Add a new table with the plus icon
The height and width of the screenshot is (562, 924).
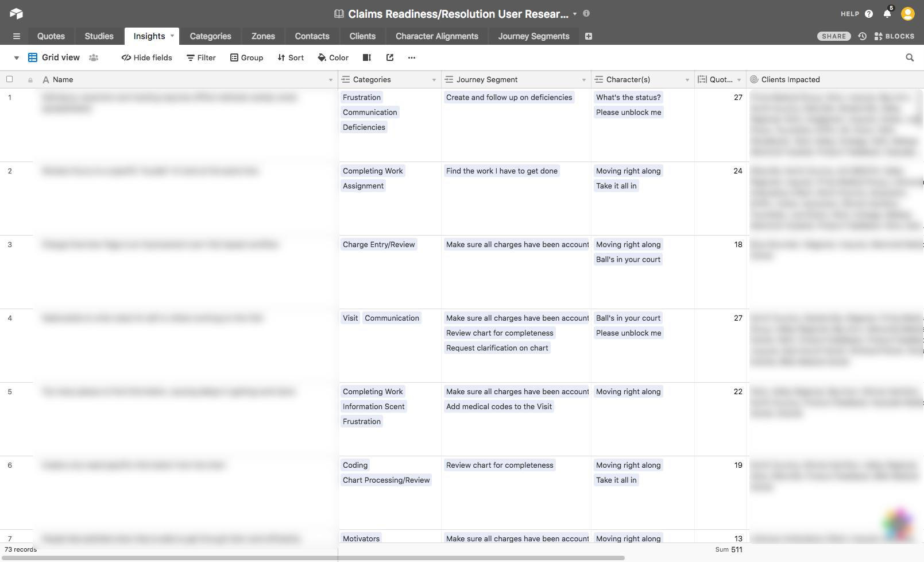click(589, 36)
